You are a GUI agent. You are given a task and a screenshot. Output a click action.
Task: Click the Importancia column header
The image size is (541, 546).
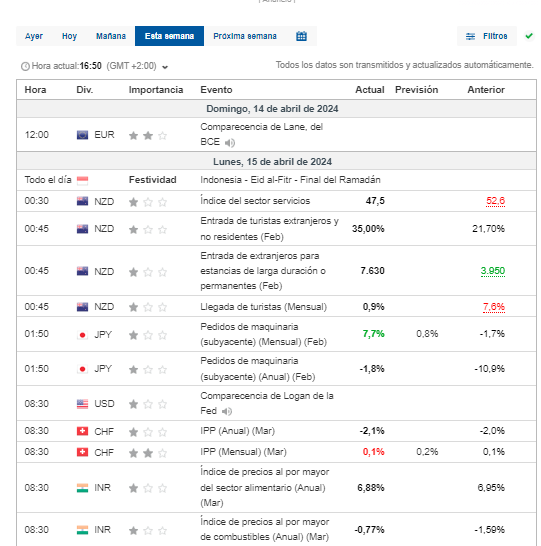pyautogui.click(x=156, y=90)
